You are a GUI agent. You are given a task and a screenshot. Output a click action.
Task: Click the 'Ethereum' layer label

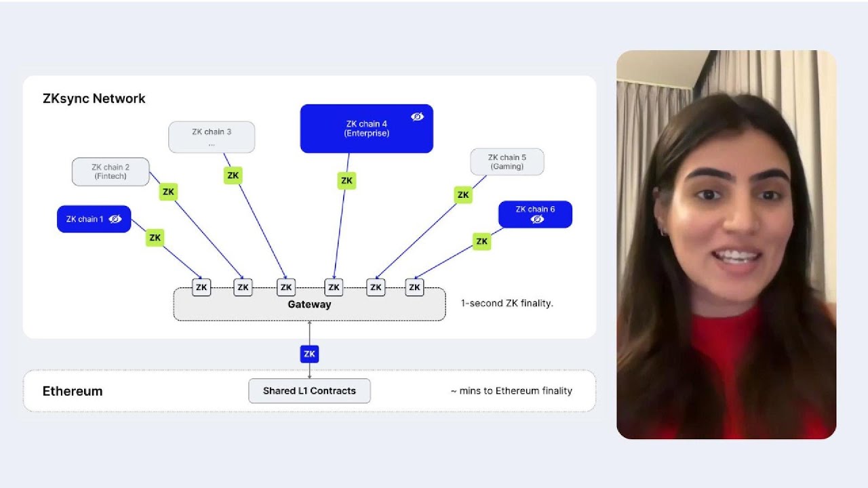coord(73,391)
